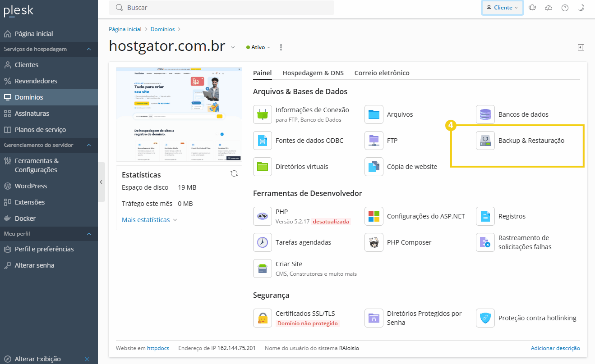The width and height of the screenshot is (595, 364).
Task: Refresh statistics with the reload icon
Action: 234,173
